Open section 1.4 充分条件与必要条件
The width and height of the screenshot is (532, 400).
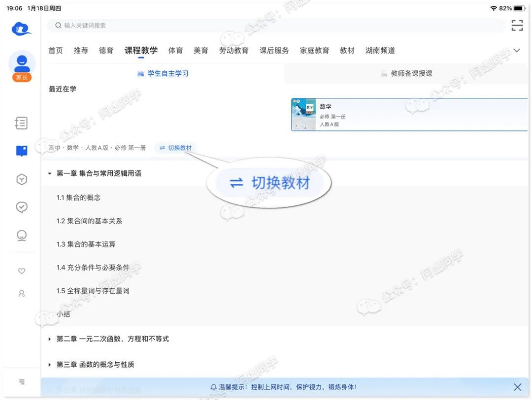(93, 268)
